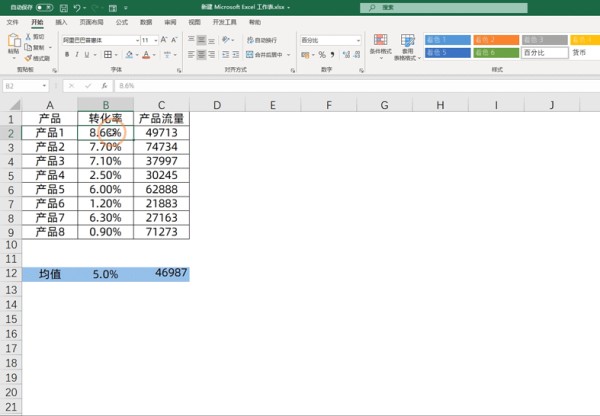Select column D header

click(217, 104)
